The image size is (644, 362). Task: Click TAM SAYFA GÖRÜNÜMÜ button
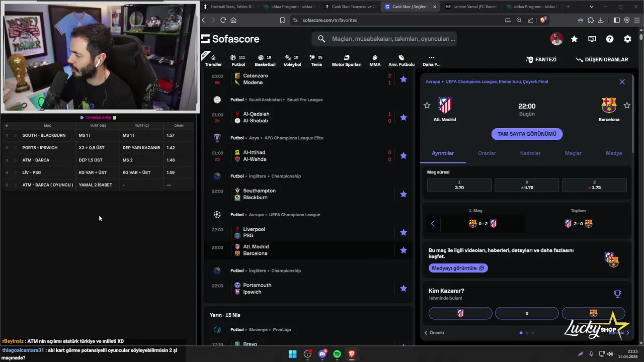(x=527, y=134)
